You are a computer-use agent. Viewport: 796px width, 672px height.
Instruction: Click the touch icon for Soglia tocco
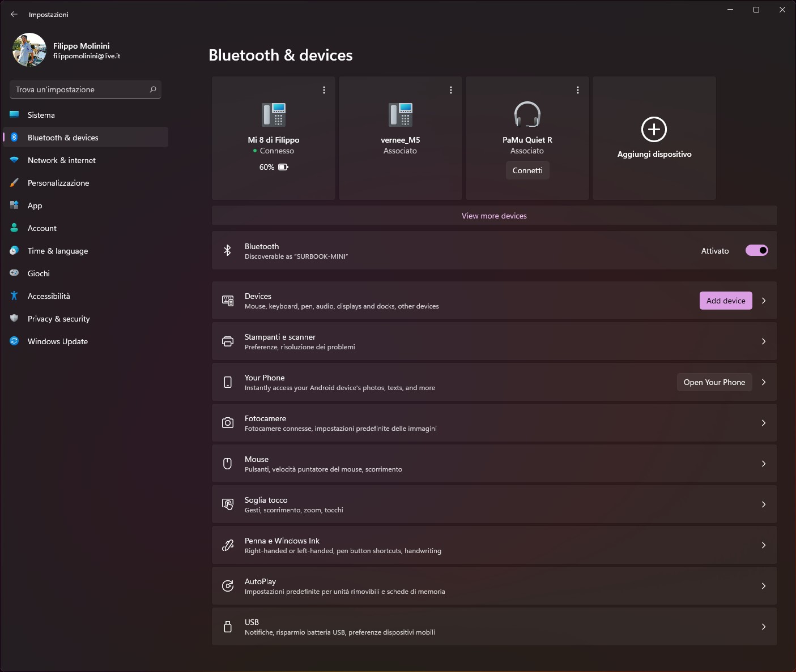pos(228,504)
